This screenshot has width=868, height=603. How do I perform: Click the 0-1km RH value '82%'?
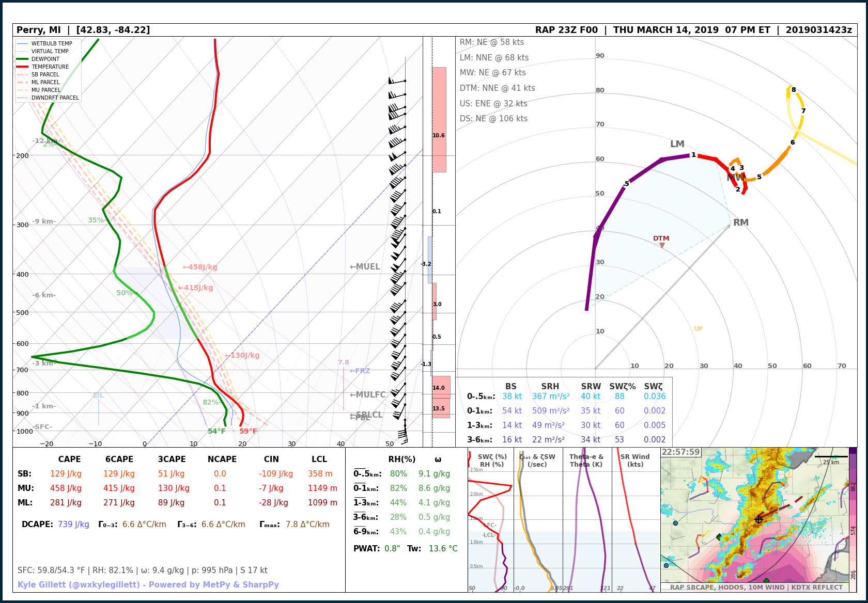coord(398,488)
